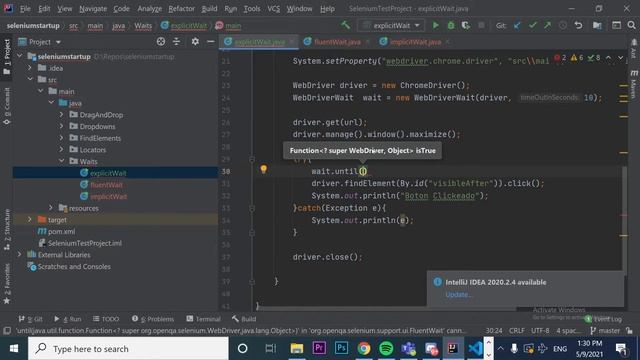Click the Git update project arrow
Viewport: 640px width, 360px height.
click(x=517, y=25)
